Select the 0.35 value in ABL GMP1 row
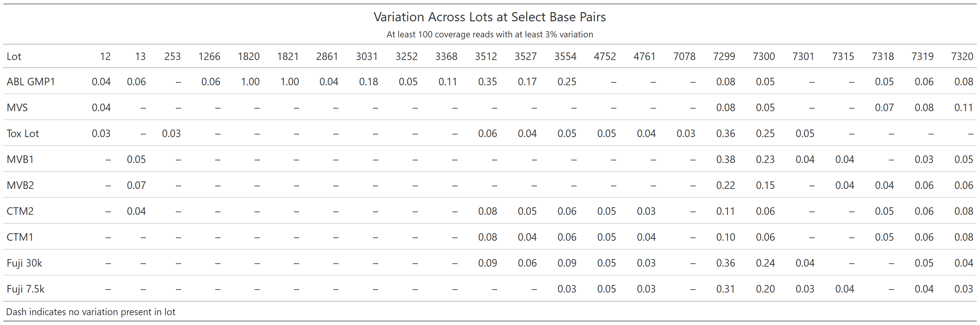The height and width of the screenshot is (325, 980). point(487,81)
